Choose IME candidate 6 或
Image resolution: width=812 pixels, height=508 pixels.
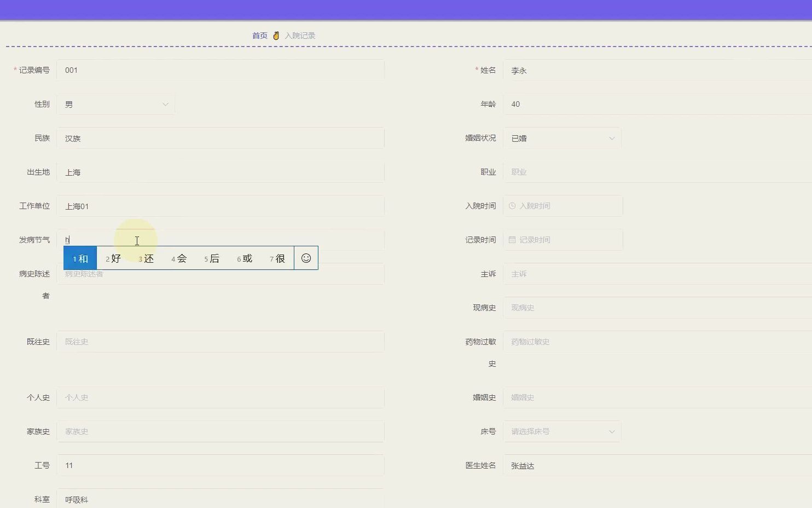(245, 258)
